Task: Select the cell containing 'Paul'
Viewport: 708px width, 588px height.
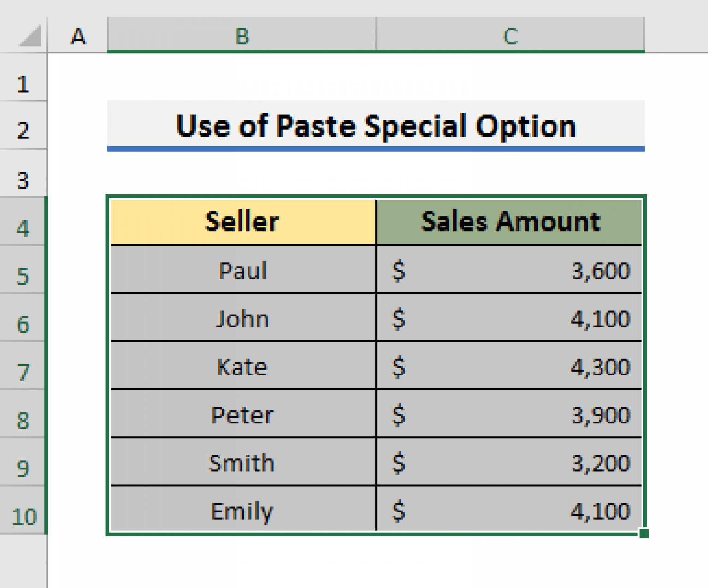Action: (242, 270)
